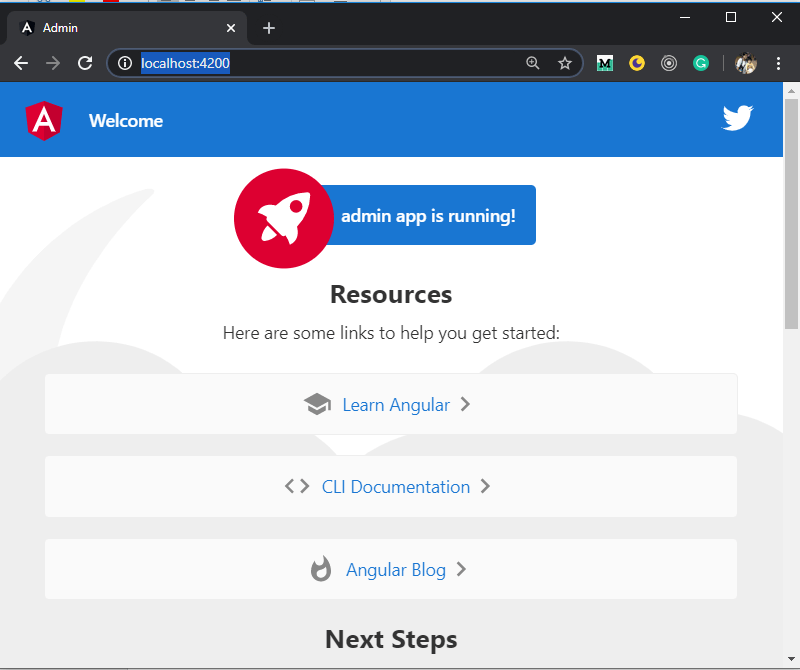Click the Angular shield logo
800x670 pixels.
(x=43, y=121)
